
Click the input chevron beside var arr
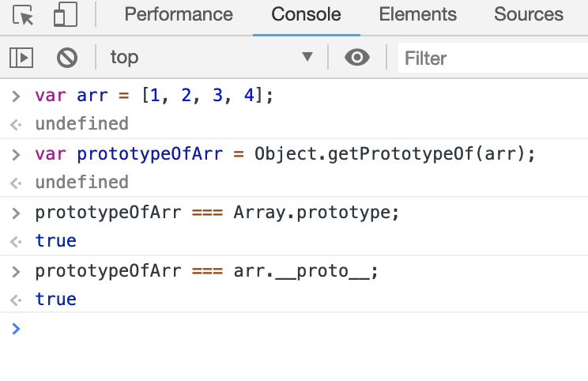point(16,96)
